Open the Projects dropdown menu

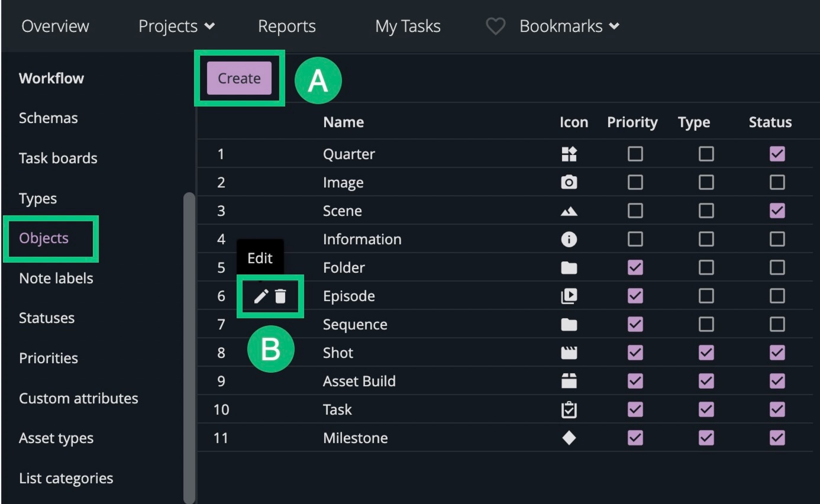point(176,26)
